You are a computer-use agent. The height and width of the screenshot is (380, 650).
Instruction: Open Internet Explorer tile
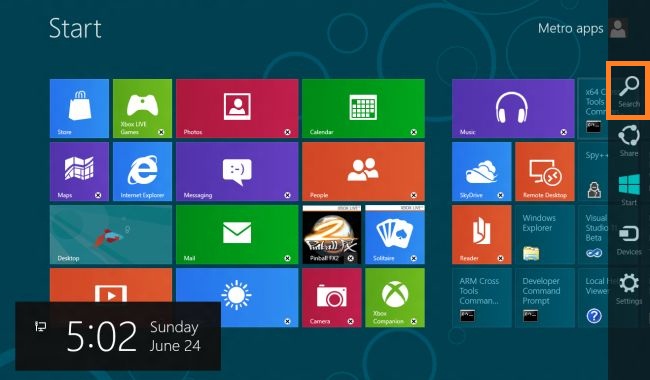142,172
